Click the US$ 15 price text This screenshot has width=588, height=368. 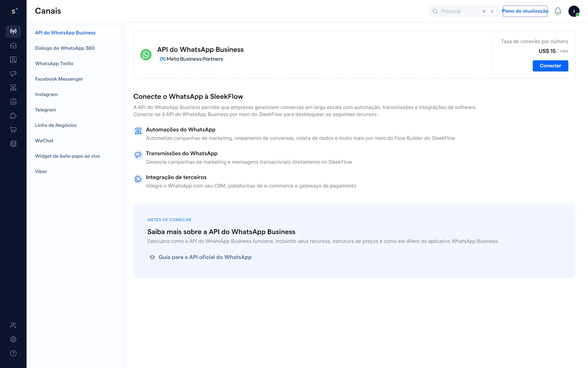click(x=547, y=51)
